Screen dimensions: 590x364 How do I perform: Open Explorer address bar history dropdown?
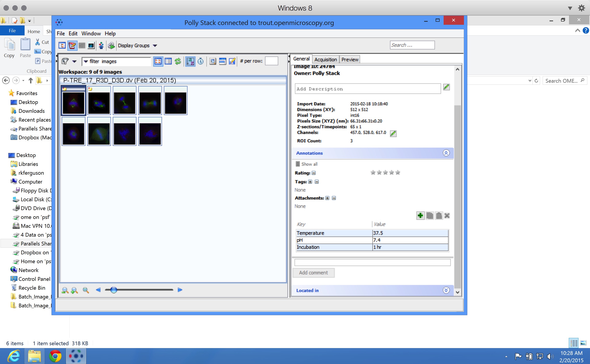pos(530,81)
